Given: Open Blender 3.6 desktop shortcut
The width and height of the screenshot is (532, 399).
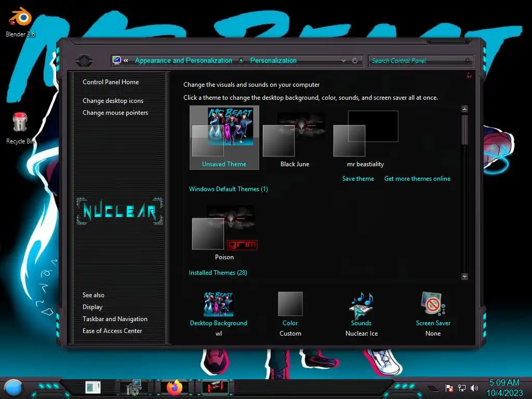Looking at the screenshot, I should coord(20,22).
